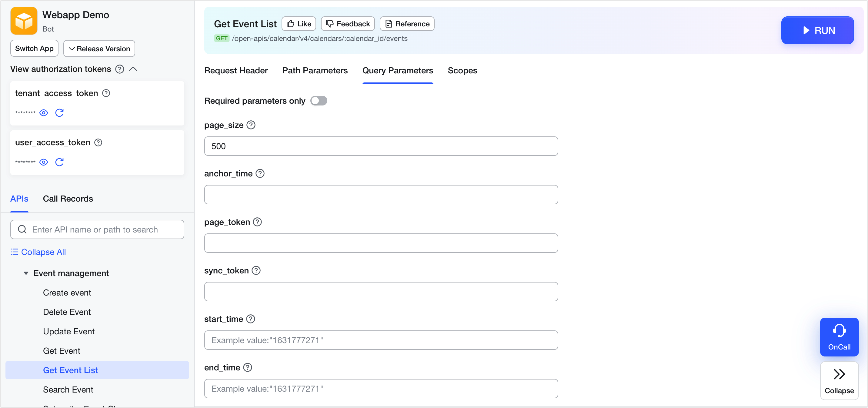Open the Call Records tab
868x408 pixels.
click(x=68, y=199)
